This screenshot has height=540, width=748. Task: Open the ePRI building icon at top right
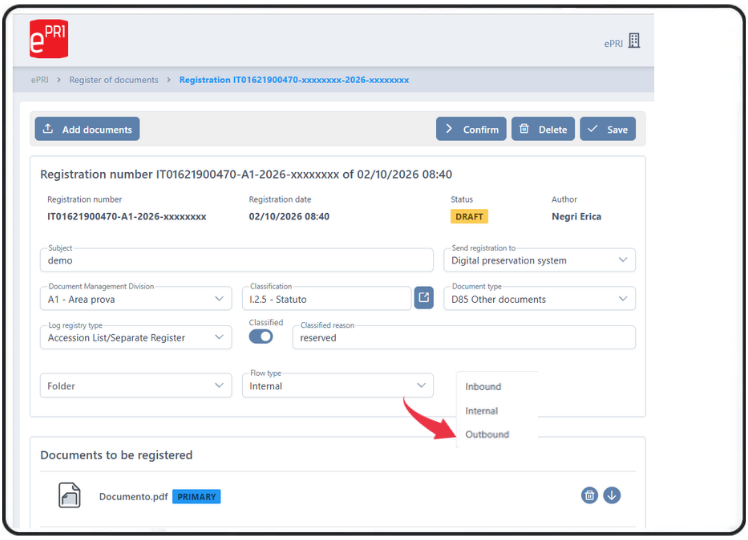(634, 41)
